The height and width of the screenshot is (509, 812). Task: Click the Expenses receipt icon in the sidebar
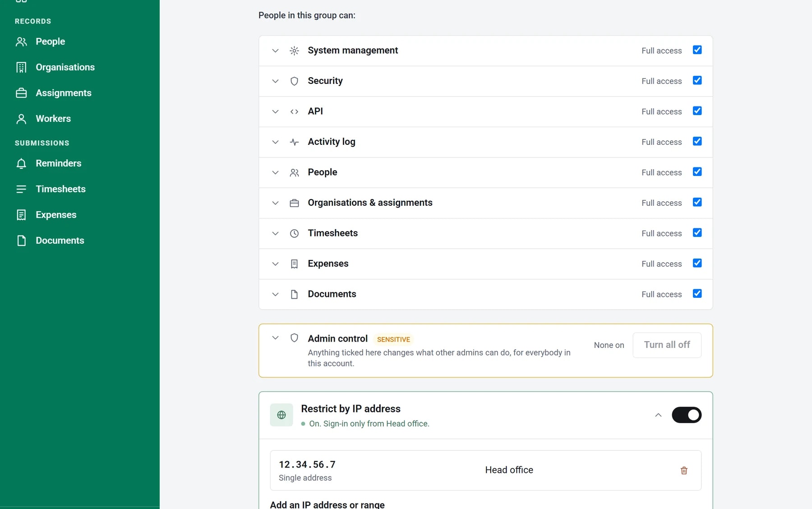pyautogui.click(x=21, y=215)
